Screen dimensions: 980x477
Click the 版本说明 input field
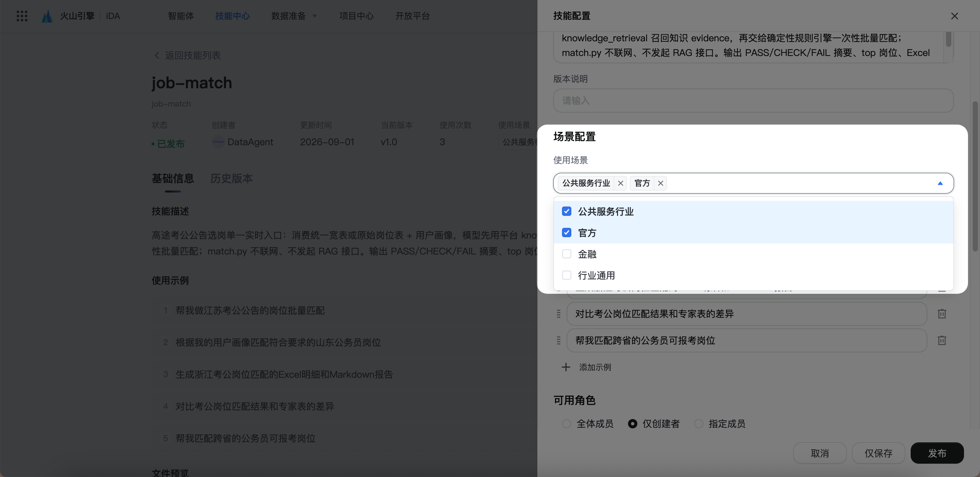(x=753, y=101)
